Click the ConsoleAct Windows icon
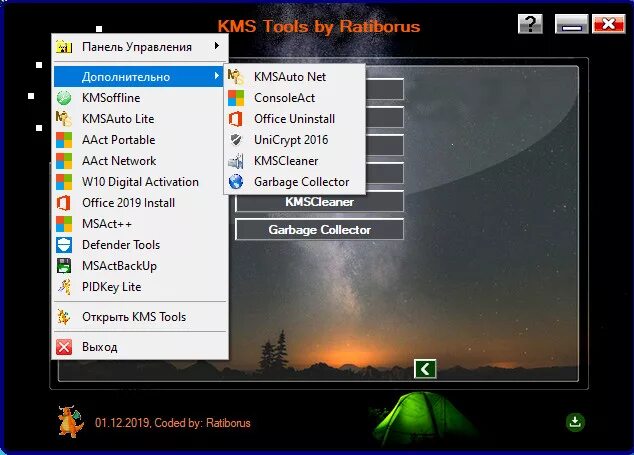Screen dimensions: 634x455 point(236,98)
